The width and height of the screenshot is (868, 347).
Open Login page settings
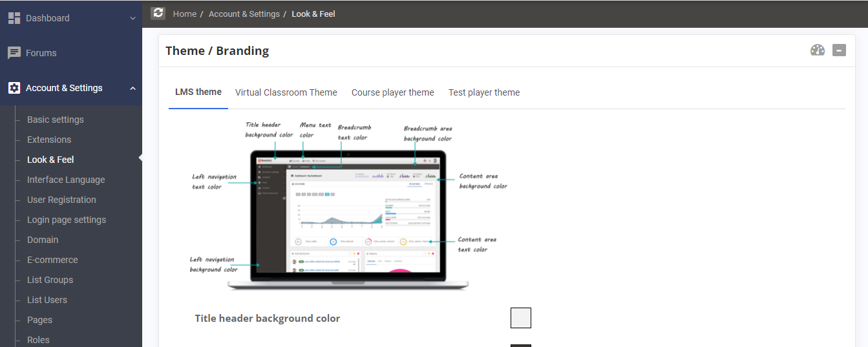(67, 220)
